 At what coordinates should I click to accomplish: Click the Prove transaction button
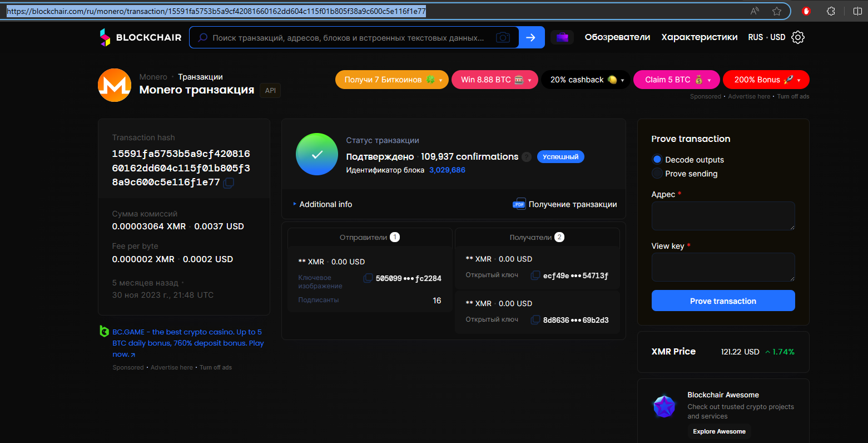(x=723, y=301)
